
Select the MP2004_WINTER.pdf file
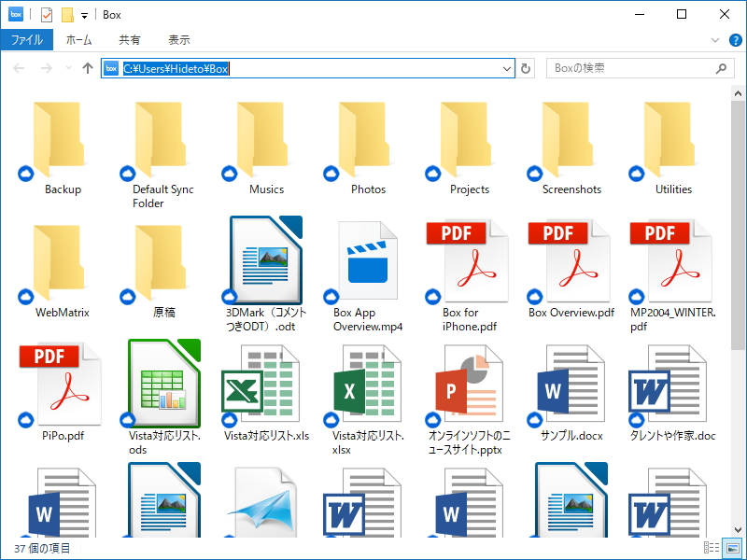point(673,276)
